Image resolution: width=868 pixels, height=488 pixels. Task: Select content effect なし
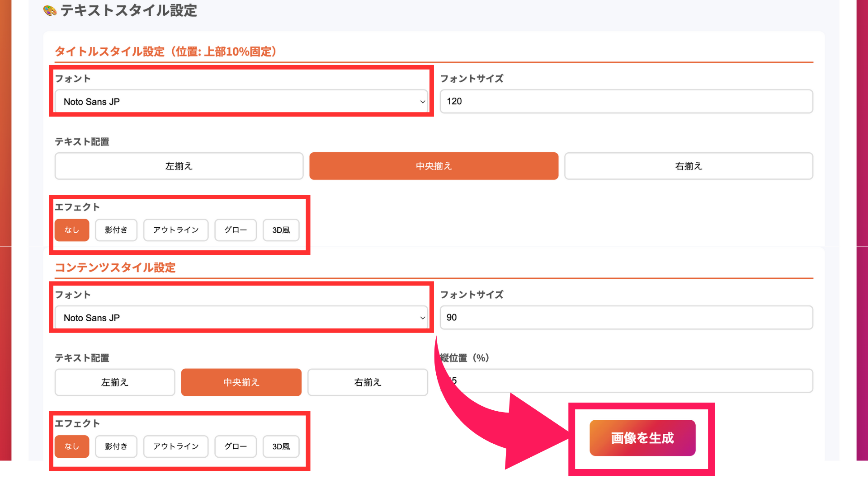click(72, 446)
